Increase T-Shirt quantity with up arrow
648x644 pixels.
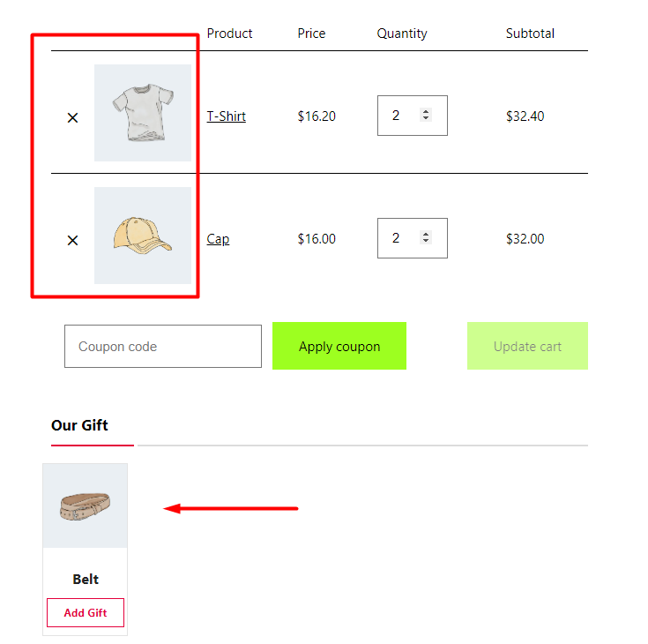click(x=426, y=112)
